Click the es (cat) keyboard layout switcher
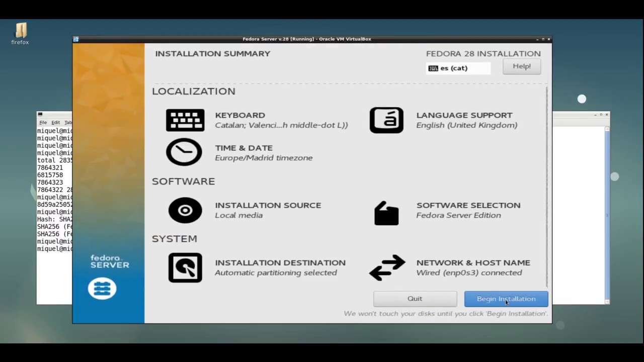Viewport: 644px width, 362px height. [458, 68]
